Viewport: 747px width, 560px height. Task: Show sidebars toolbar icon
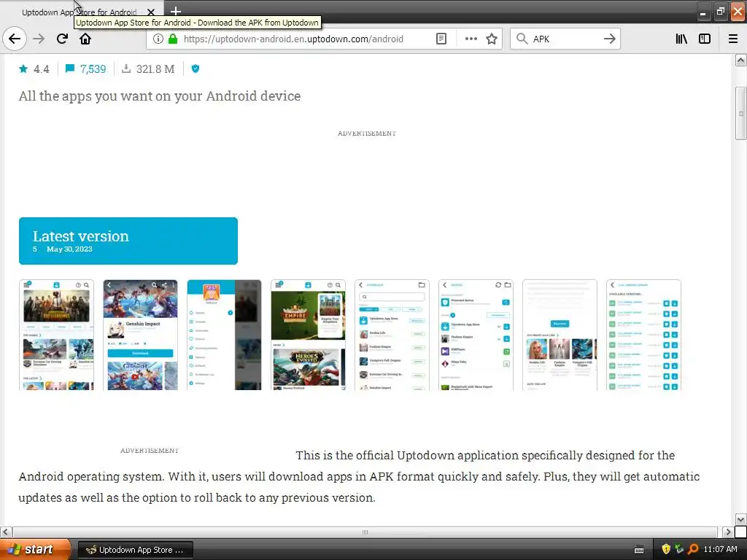coord(705,39)
